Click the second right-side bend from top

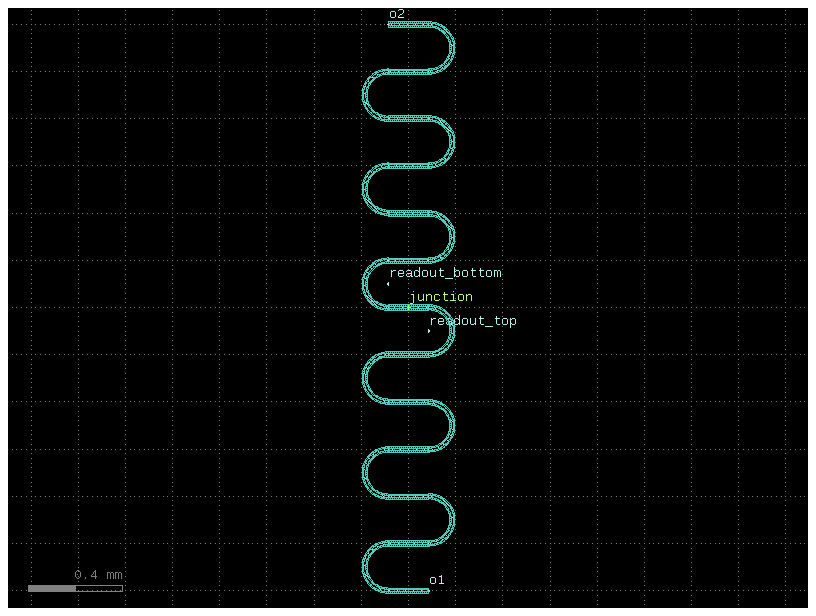pos(454,141)
